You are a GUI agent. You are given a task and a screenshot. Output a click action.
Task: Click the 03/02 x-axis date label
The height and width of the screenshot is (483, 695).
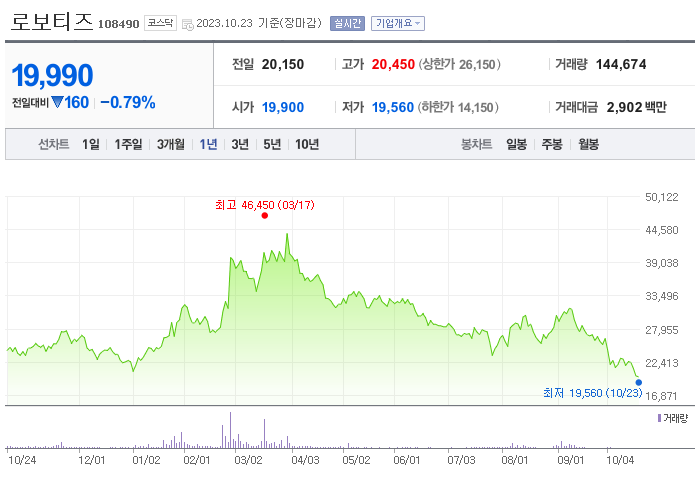[248, 460]
